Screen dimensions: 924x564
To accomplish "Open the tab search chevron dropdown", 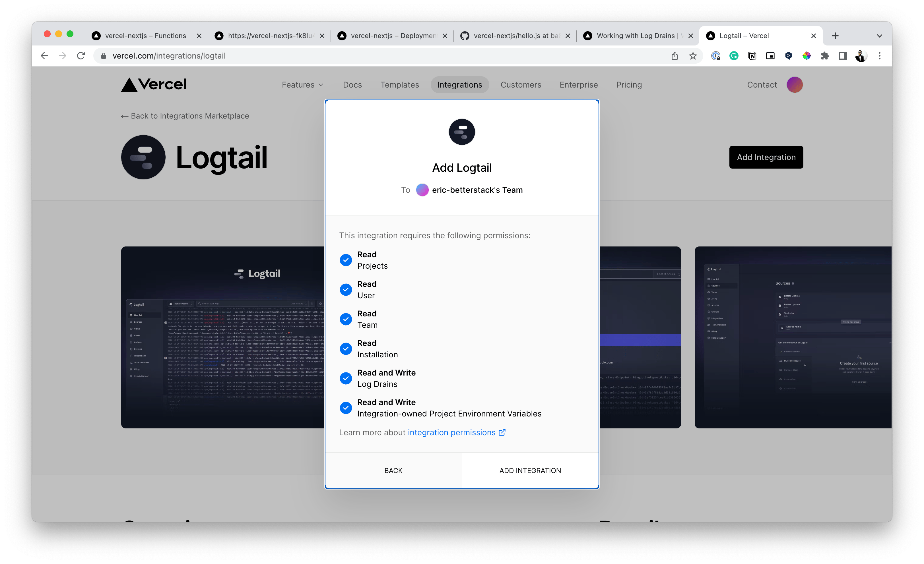I will 879,36.
